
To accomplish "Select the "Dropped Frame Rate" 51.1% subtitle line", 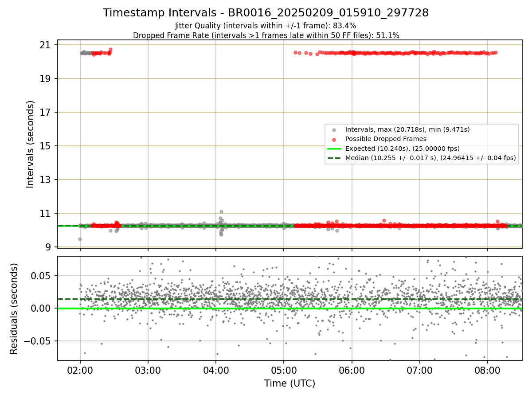I will pyautogui.click(x=266, y=35).
